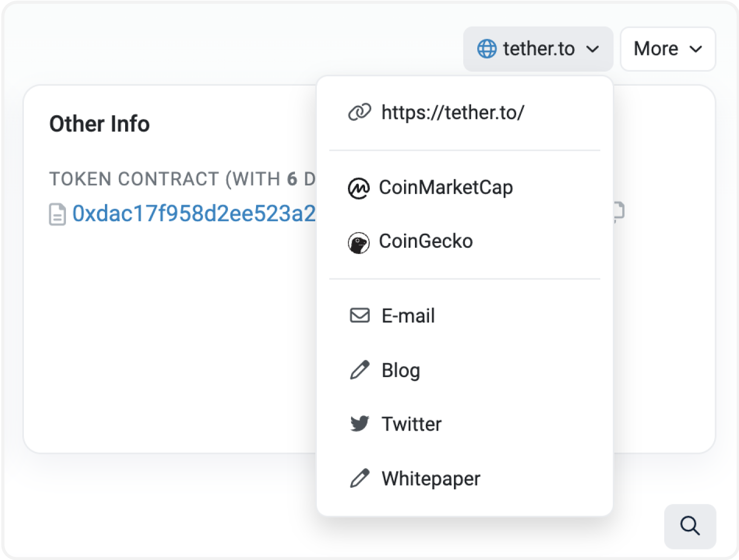Click the Twitter bird icon
Image resolution: width=739 pixels, height=560 pixels.
click(x=359, y=424)
